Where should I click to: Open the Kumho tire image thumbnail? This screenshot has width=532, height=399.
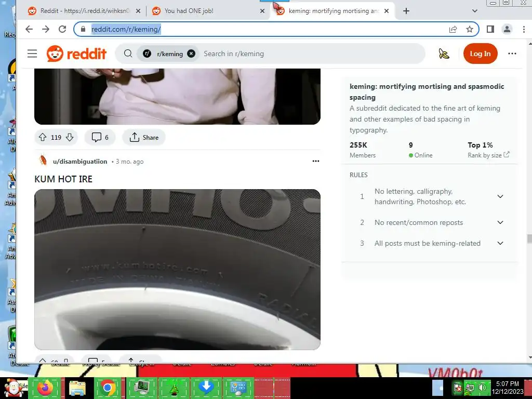[x=178, y=270]
